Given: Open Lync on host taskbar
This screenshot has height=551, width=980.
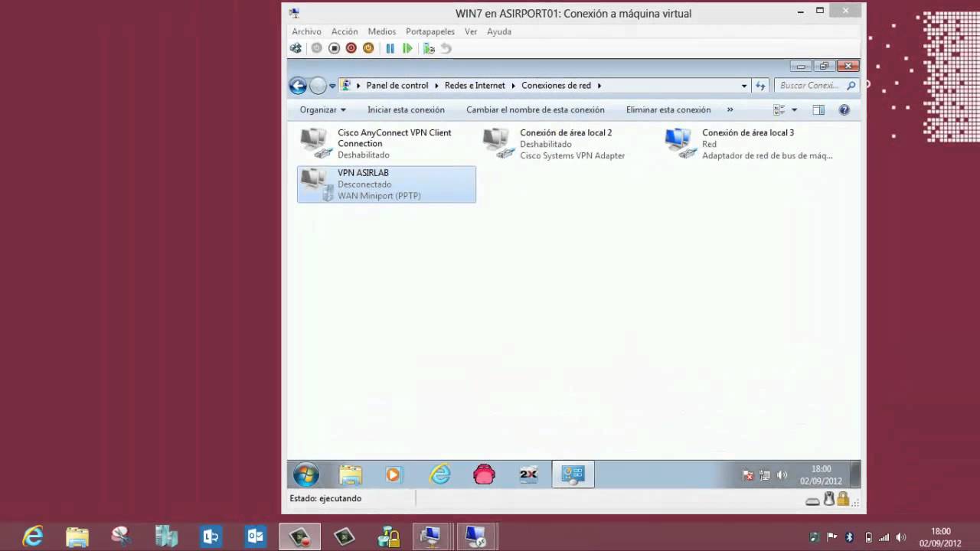Looking at the screenshot, I should [x=211, y=536].
